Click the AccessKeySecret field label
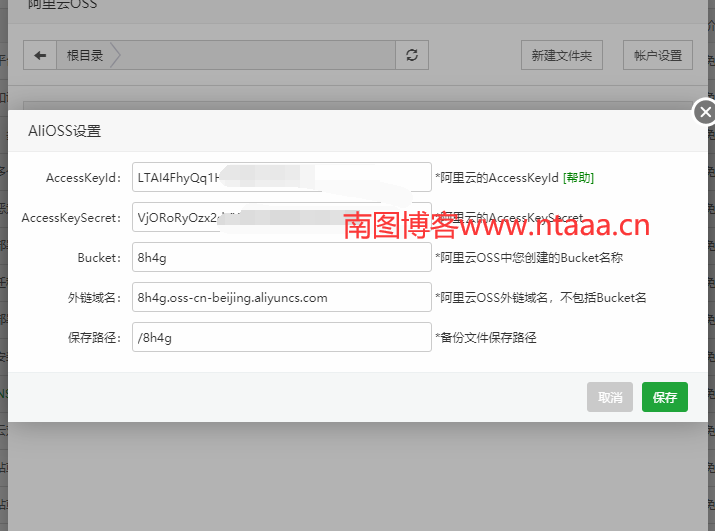The width and height of the screenshot is (715, 531). 71,218
